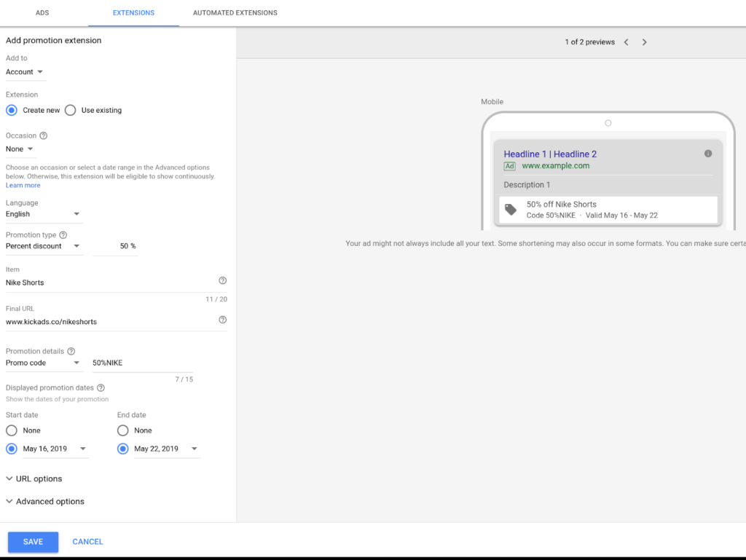Click the Ad badge in preview
Screen dimensions: 746x560
point(509,166)
